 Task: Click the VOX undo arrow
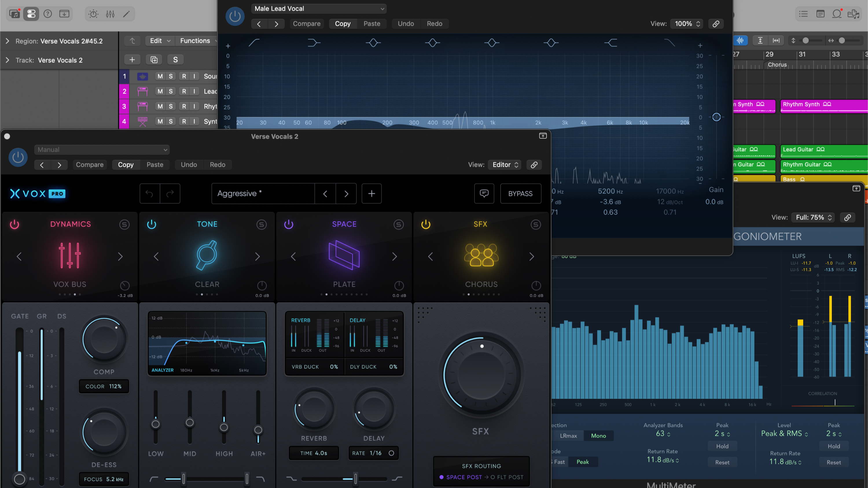click(150, 193)
